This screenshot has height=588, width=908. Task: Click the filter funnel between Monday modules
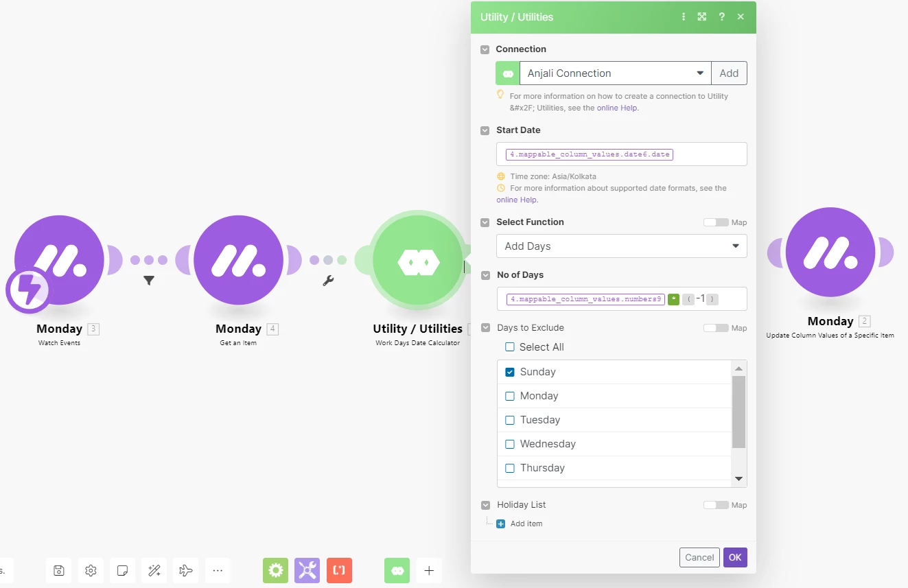(149, 280)
